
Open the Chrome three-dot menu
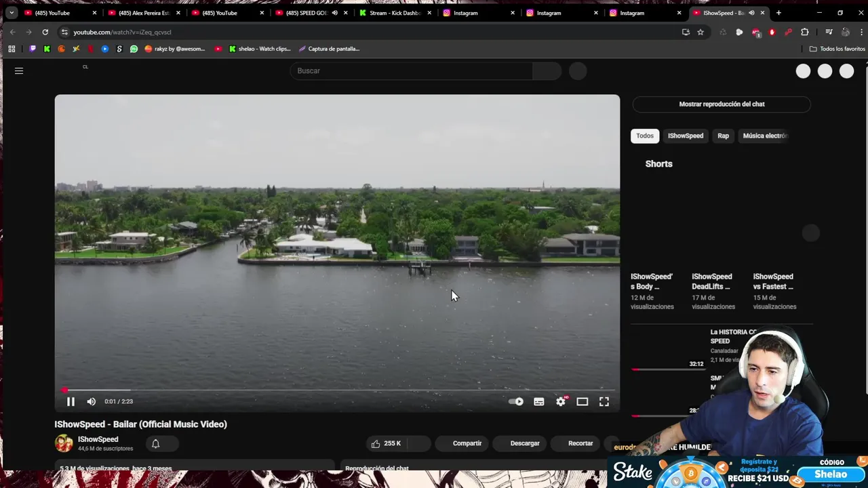pos(860,32)
